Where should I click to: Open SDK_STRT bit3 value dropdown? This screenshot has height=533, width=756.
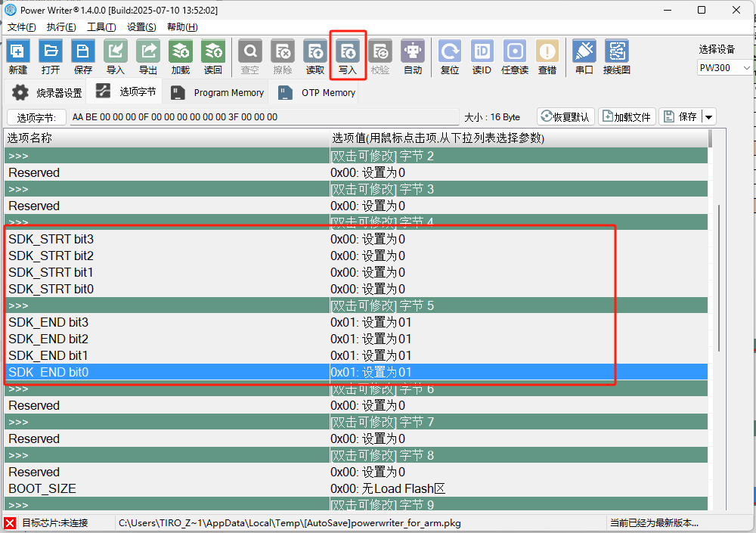pos(519,239)
